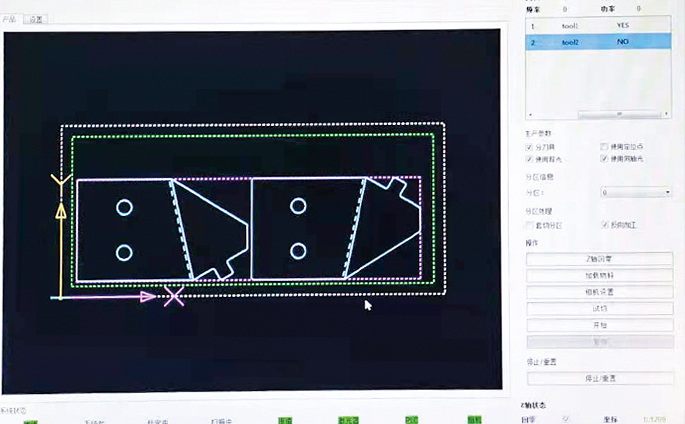This screenshot has width=685, height=424.
Task: Toggle the 套切分区 checkbox
Action: (530, 225)
